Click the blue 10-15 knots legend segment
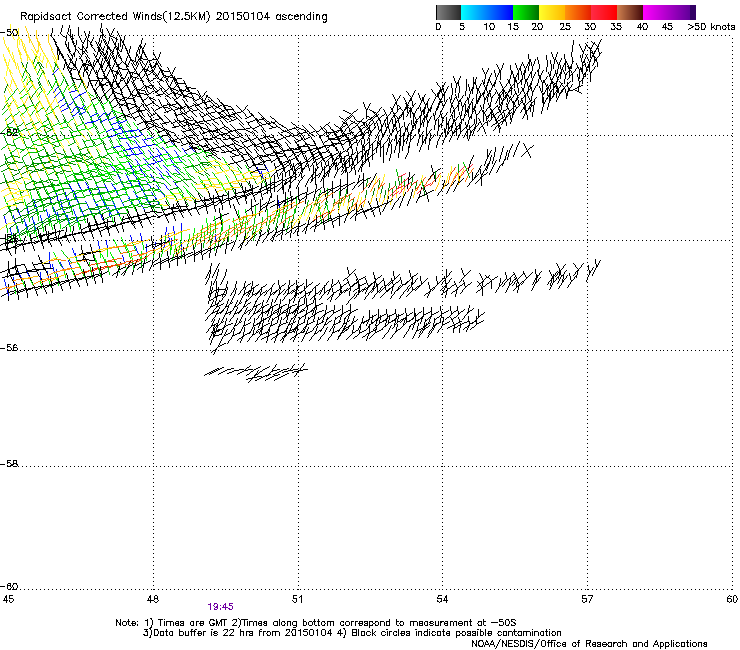Image resolution: width=740 pixels, height=650 pixels. 500,12
